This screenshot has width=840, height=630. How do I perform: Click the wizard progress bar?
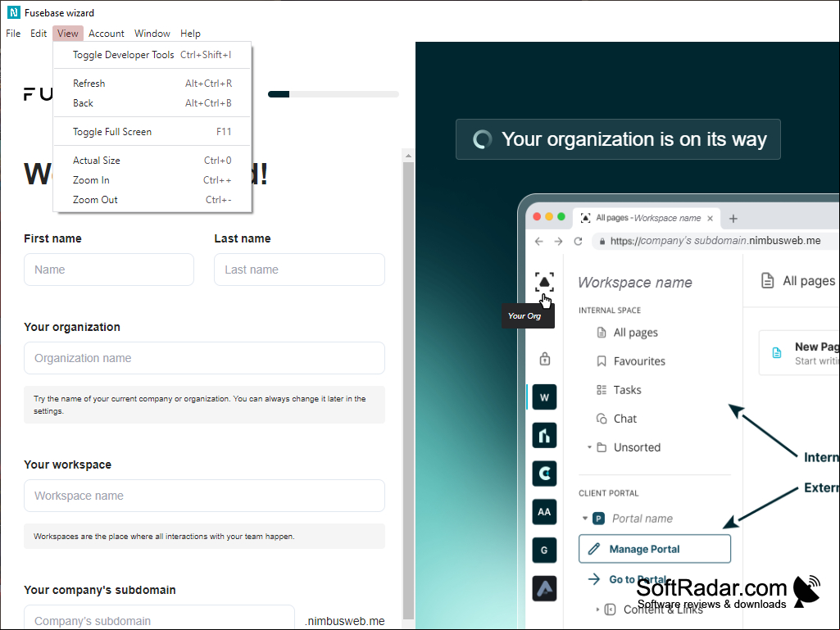[x=334, y=94]
